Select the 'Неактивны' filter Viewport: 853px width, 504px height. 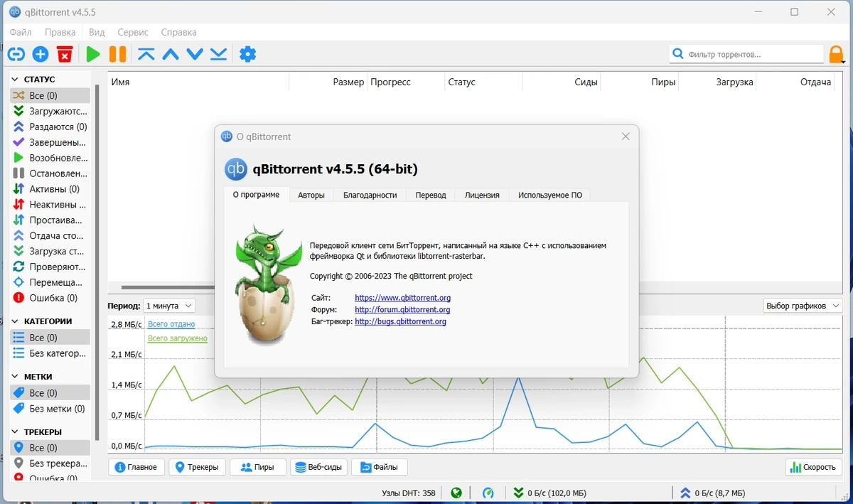tap(50, 205)
